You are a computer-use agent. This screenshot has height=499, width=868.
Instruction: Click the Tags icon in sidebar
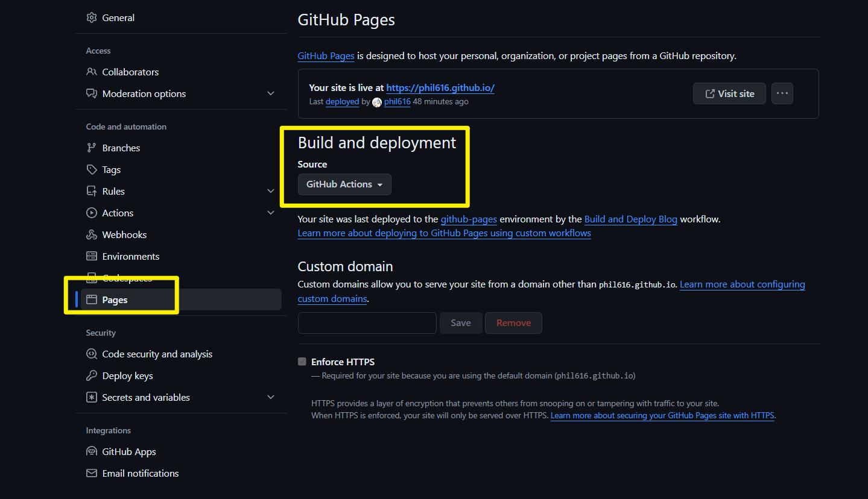[x=92, y=169]
